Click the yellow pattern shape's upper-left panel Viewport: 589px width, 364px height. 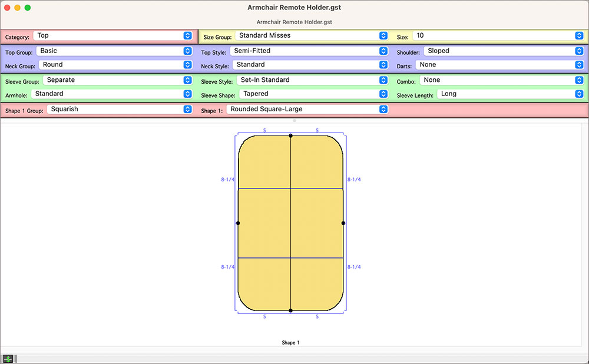pos(264,162)
